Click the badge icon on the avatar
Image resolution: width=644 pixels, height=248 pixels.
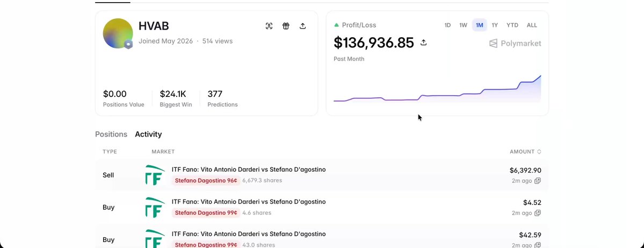[128, 45]
